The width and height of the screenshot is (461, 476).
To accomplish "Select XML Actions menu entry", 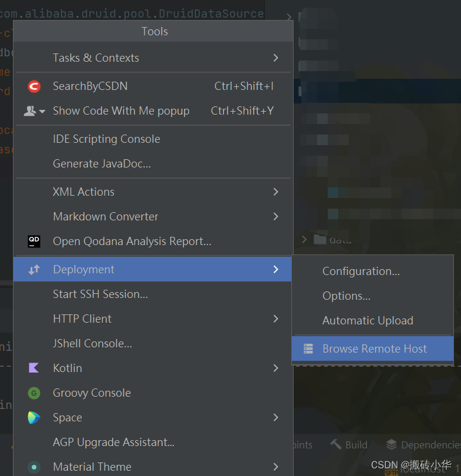I will tap(153, 192).
